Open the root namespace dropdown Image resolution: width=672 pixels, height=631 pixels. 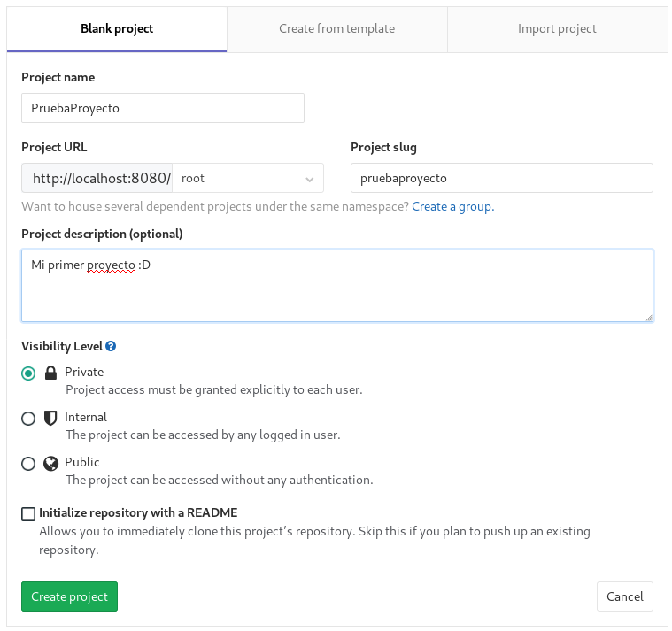(x=248, y=178)
